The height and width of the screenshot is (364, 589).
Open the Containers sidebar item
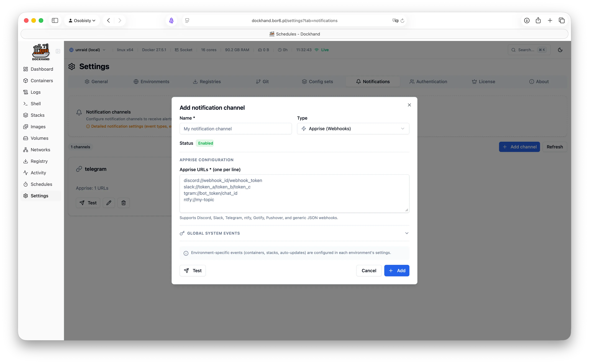(x=42, y=81)
